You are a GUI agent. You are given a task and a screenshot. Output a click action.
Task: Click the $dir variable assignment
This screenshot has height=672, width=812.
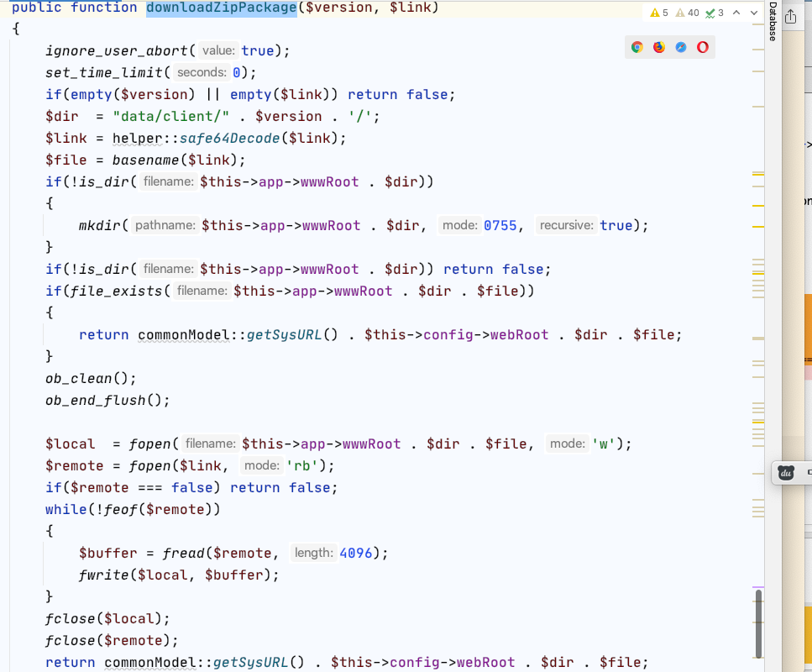coord(62,116)
